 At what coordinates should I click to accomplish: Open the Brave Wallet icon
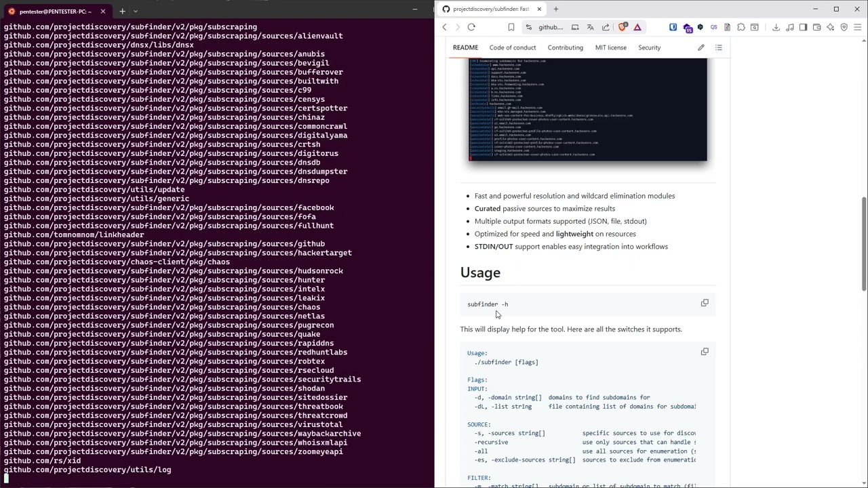816,27
